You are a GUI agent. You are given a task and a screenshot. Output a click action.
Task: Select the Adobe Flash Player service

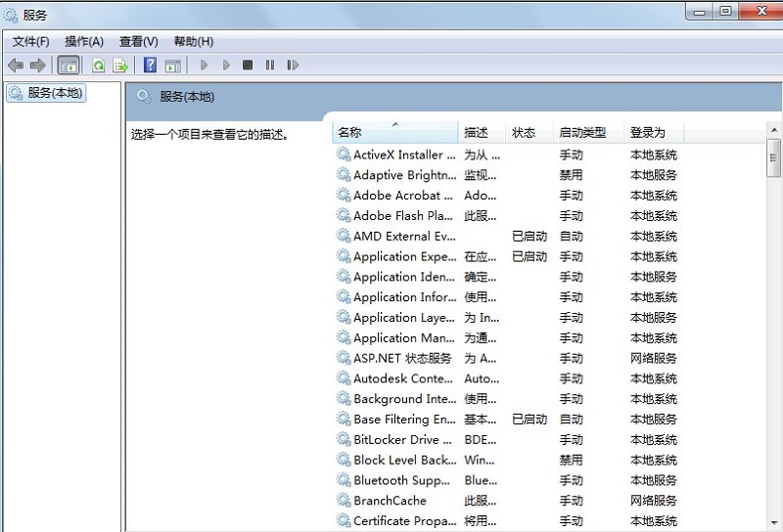click(x=507, y=216)
